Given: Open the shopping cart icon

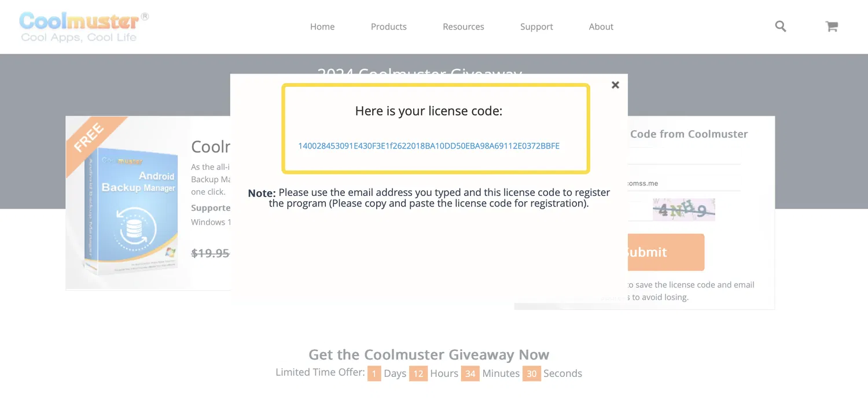Looking at the screenshot, I should pyautogui.click(x=832, y=26).
